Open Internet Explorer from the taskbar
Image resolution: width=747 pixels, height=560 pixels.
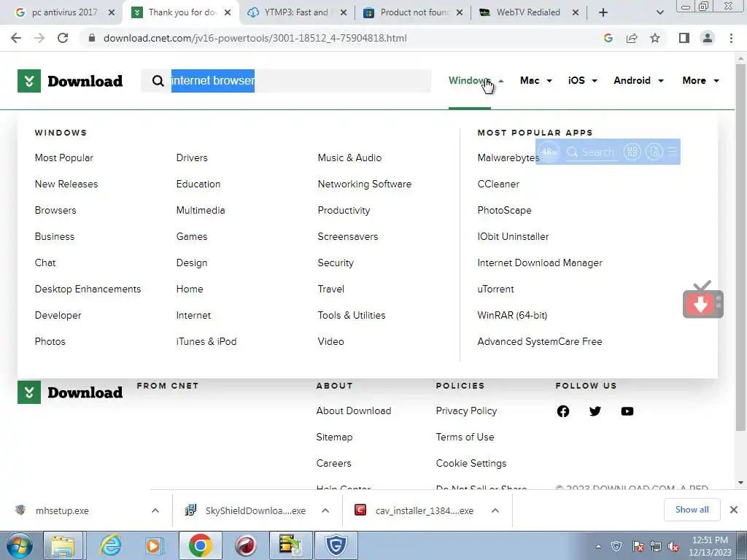point(111,545)
